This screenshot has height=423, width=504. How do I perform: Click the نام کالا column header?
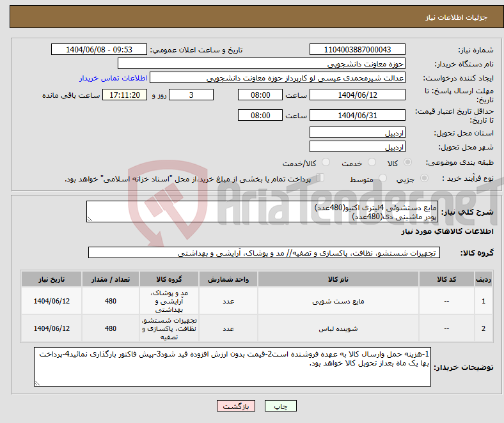[x=338, y=279]
